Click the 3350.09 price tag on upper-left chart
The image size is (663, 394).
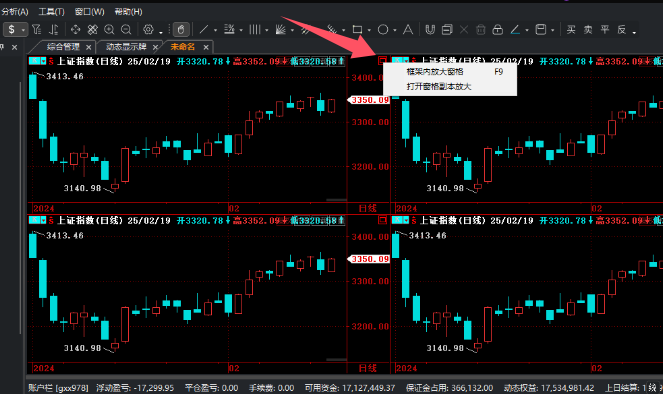(369, 100)
